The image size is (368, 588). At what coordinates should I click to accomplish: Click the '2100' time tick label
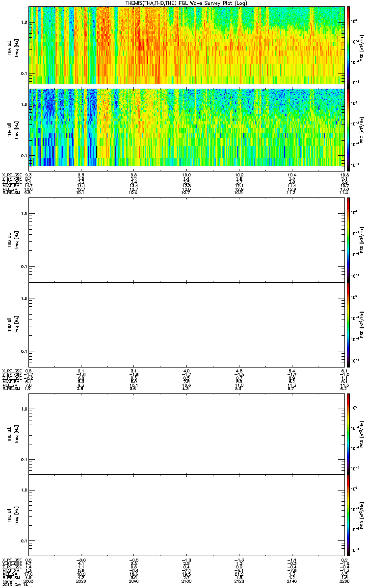[x=186, y=581]
